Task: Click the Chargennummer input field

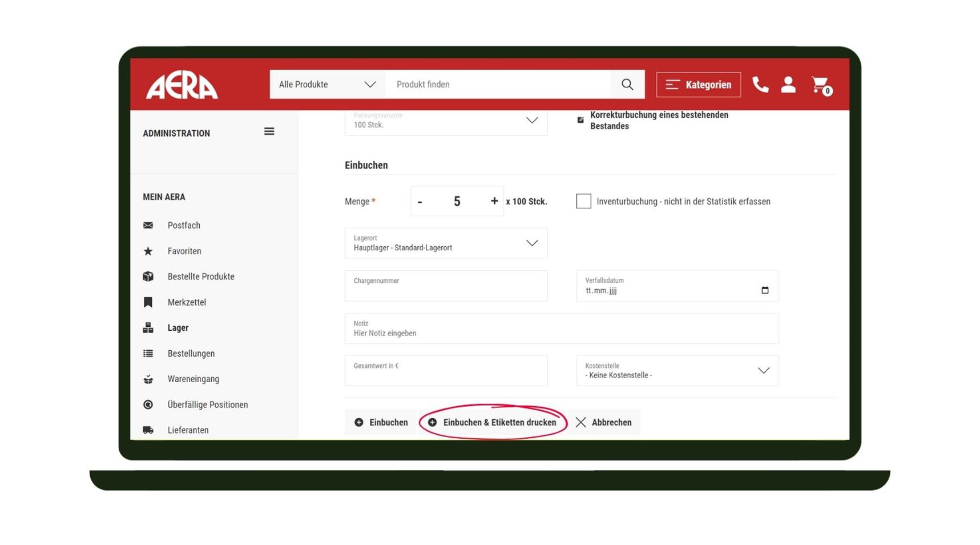Action: [x=446, y=286]
